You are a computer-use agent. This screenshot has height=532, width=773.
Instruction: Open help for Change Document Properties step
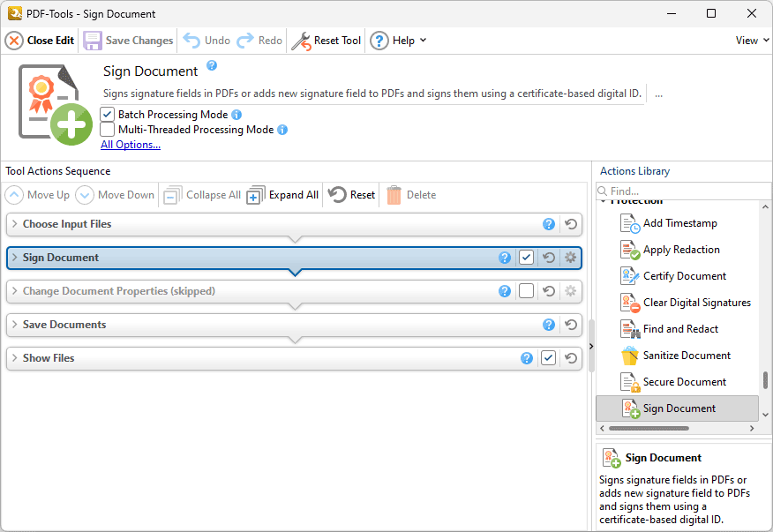coord(505,291)
